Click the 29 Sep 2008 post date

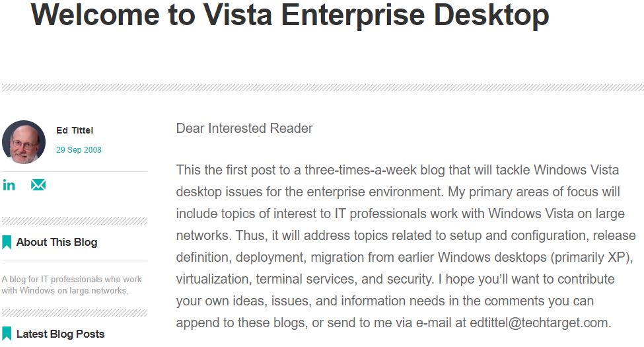79,150
